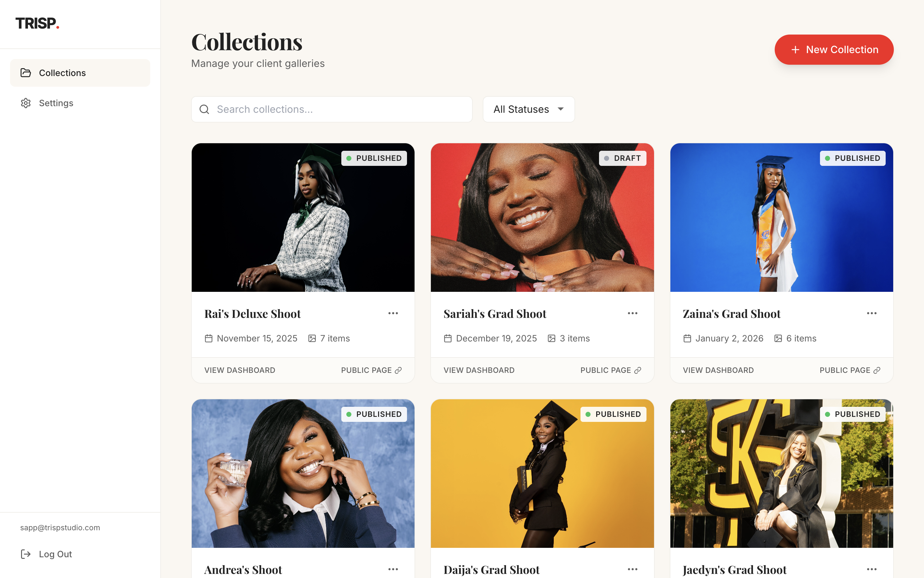Click Andrea's Shoot cover photo

click(303, 473)
